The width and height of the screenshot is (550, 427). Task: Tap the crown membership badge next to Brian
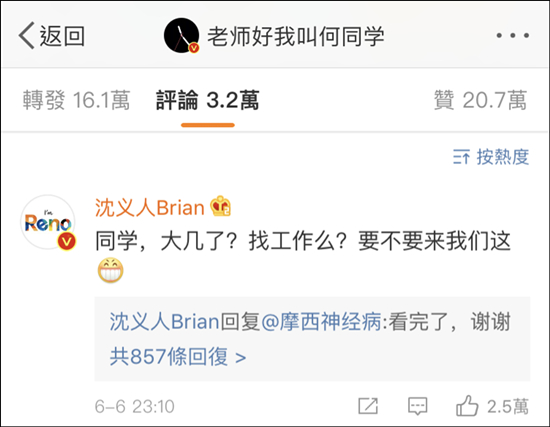(x=220, y=206)
